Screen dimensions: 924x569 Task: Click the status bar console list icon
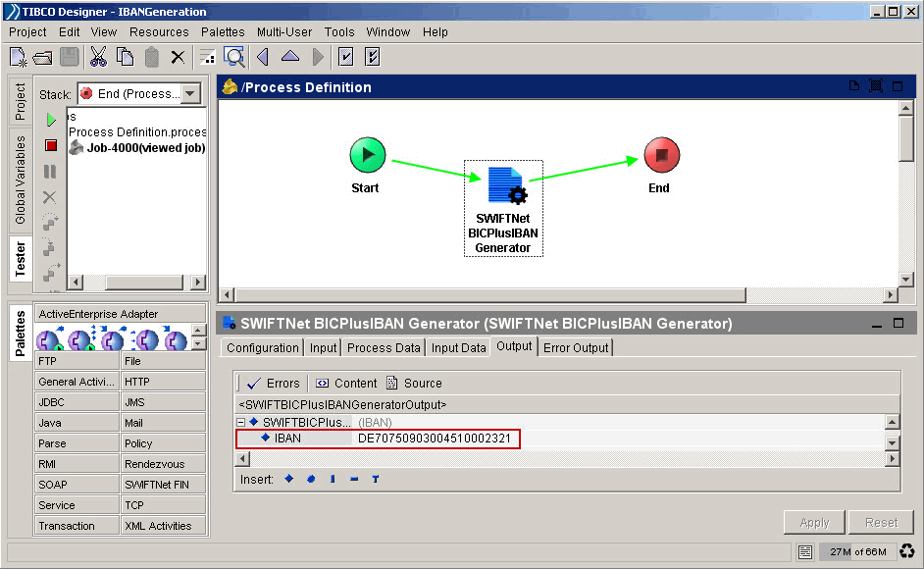pos(805,552)
